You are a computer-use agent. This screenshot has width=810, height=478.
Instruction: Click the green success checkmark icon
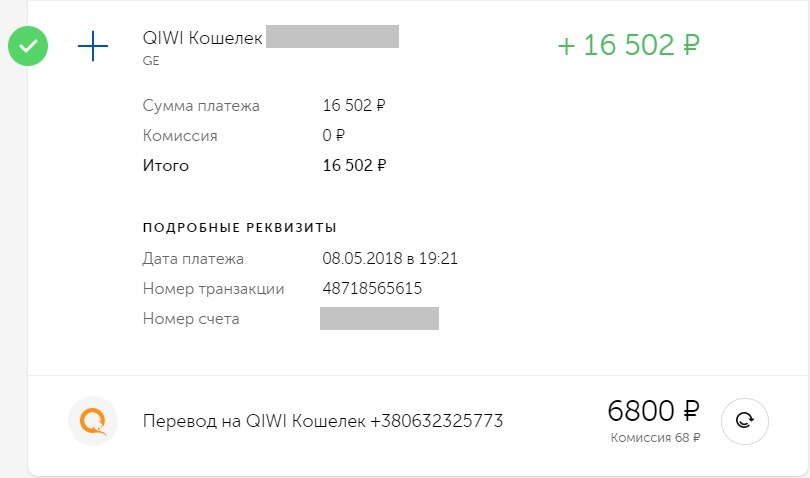tap(28, 46)
